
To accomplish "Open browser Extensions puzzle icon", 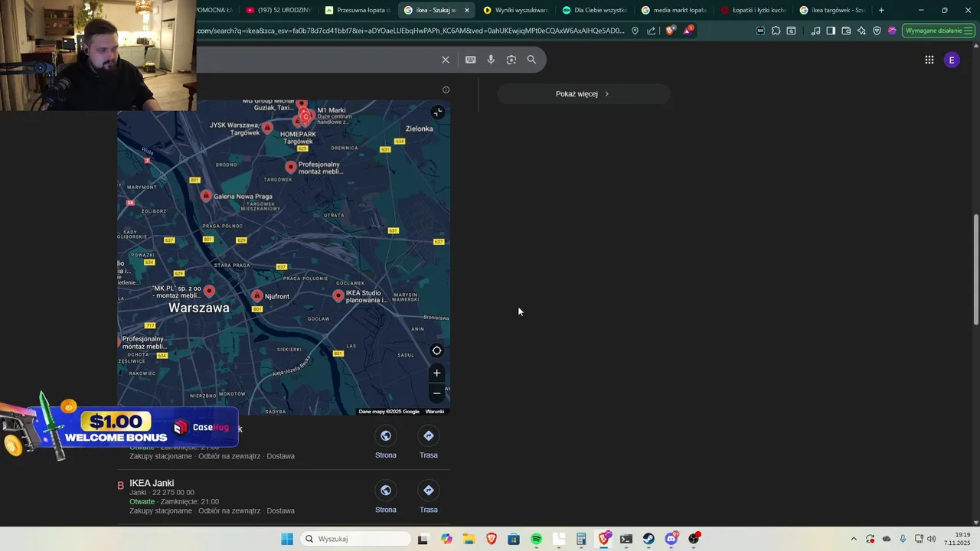I will pos(776,31).
